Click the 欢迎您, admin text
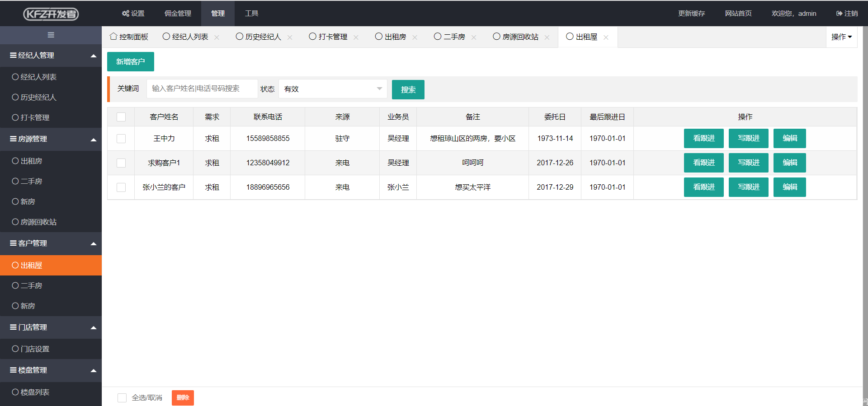The image size is (868, 406). tap(794, 14)
